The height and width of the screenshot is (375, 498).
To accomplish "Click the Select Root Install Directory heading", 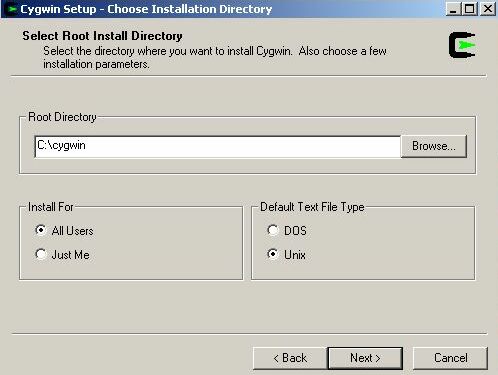I will pyautogui.click(x=102, y=36).
